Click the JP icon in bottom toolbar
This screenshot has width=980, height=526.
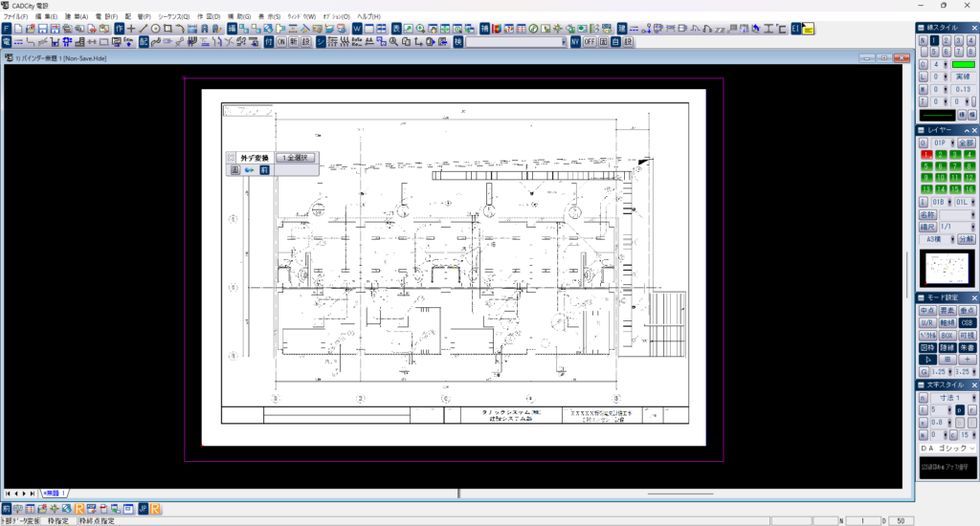tap(143, 508)
